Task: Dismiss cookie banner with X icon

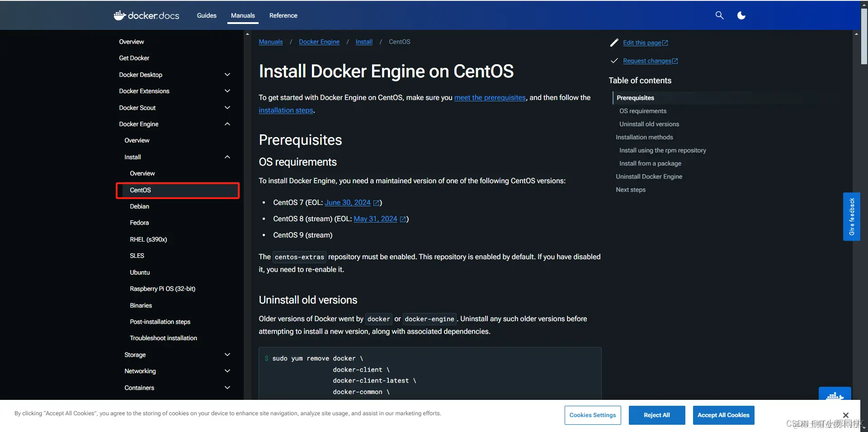Action: (845, 415)
